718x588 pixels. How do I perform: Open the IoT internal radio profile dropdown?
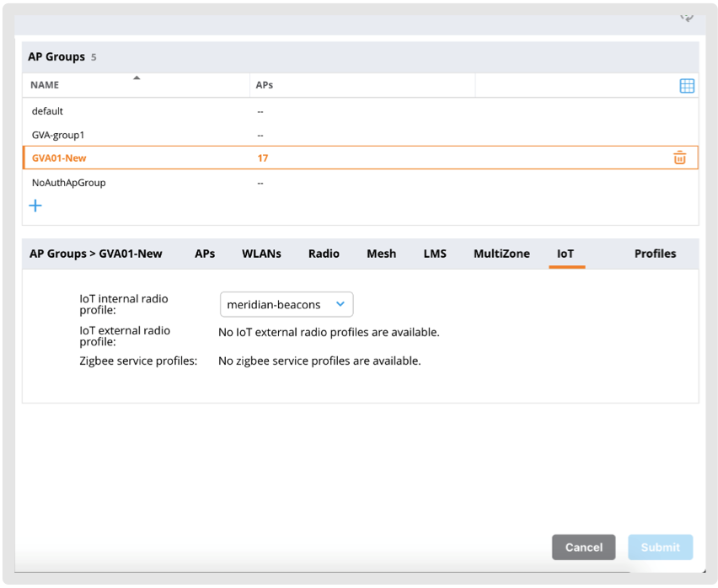point(286,304)
